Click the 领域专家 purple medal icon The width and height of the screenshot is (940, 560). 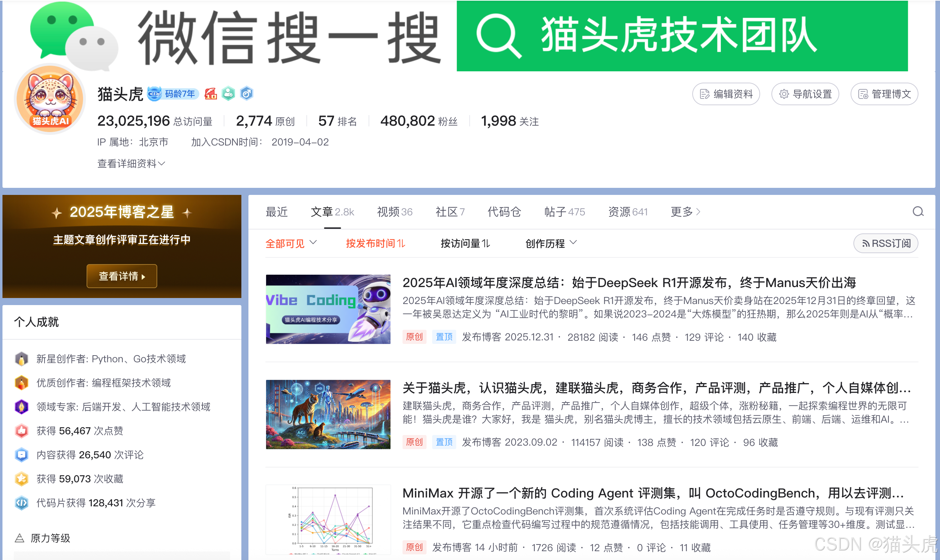[x=22, y=407]
